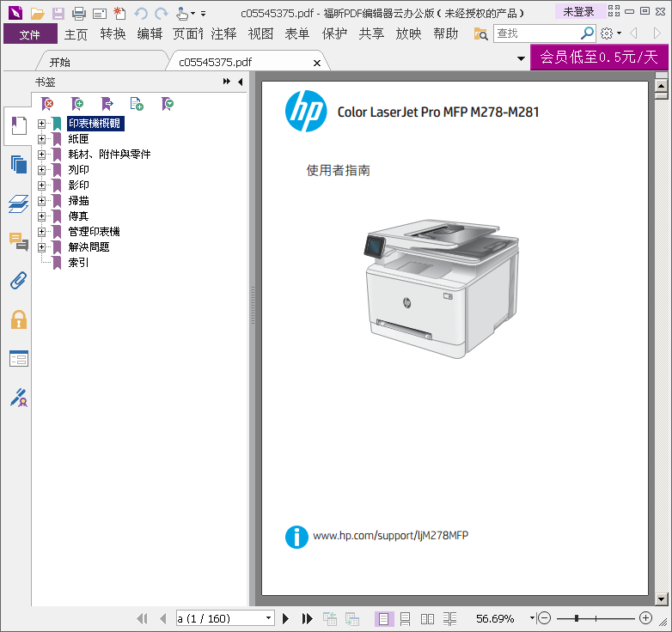Select two-page facing view mode
Image resolution: width=672 pixels, height=632 pixels.
tap(427, 619)
